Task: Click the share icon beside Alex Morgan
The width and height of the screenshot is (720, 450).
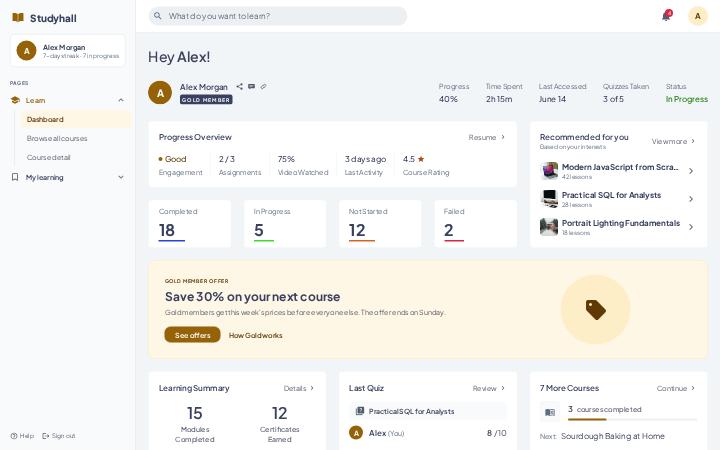Action: click(x=239, y=86)
